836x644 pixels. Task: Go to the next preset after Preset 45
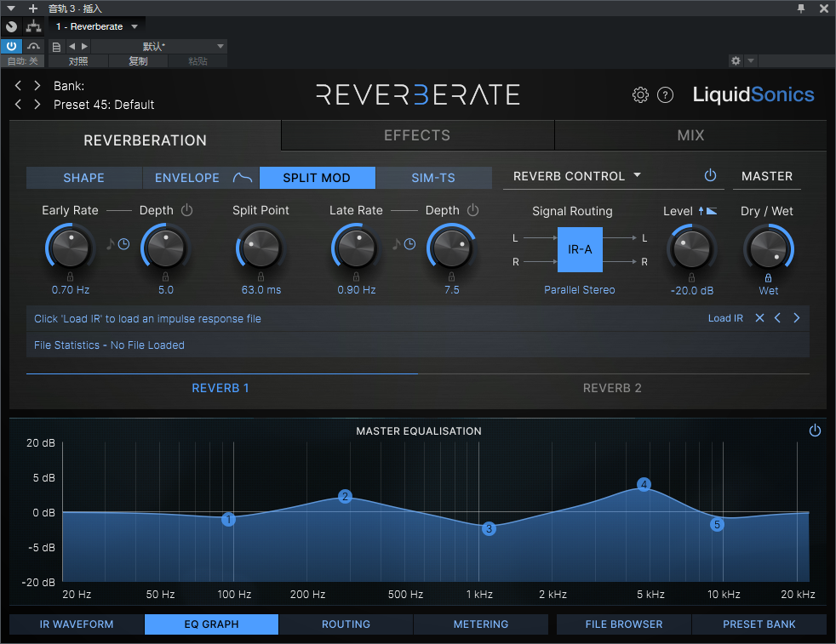click(x=37, y=105)
